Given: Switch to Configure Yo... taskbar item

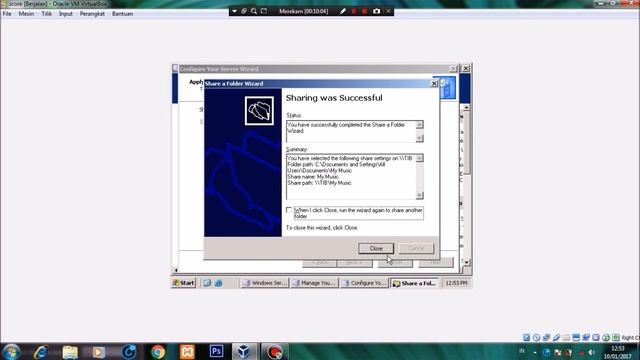Looking at the screenshot, I should pyautogui.click(x=364, y=283).
